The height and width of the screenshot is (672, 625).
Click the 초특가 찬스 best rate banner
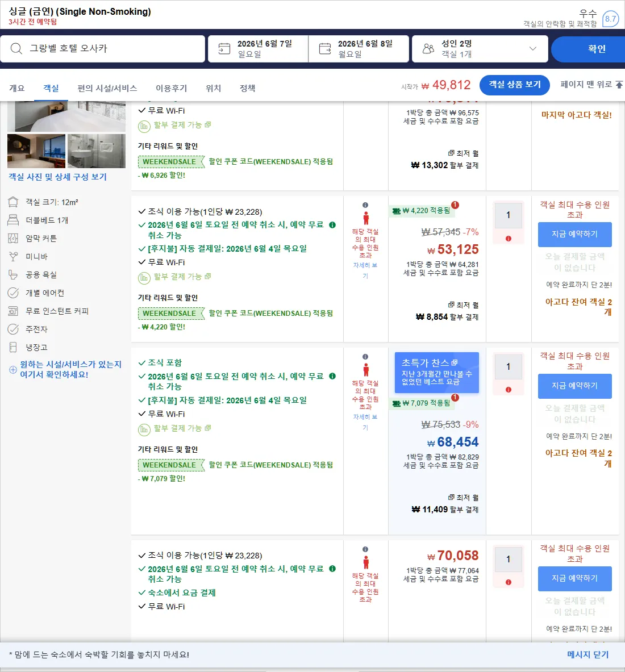point(436,373)
